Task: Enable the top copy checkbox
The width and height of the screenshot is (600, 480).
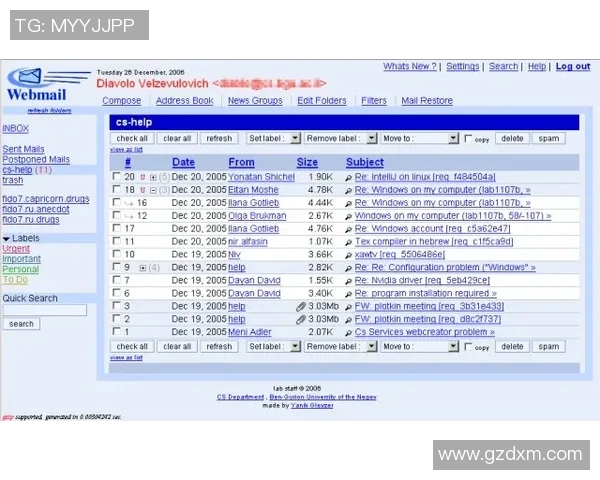Action: 468,139
